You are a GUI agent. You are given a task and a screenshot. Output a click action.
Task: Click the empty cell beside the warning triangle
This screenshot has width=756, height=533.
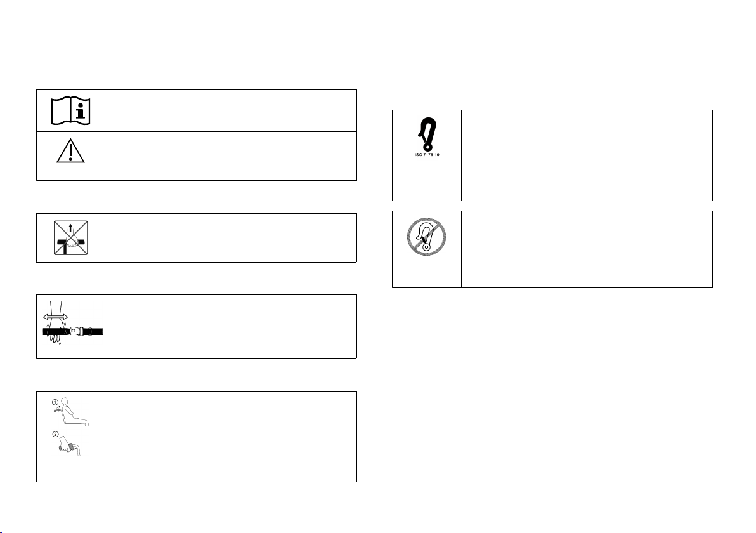click(230, 156)
